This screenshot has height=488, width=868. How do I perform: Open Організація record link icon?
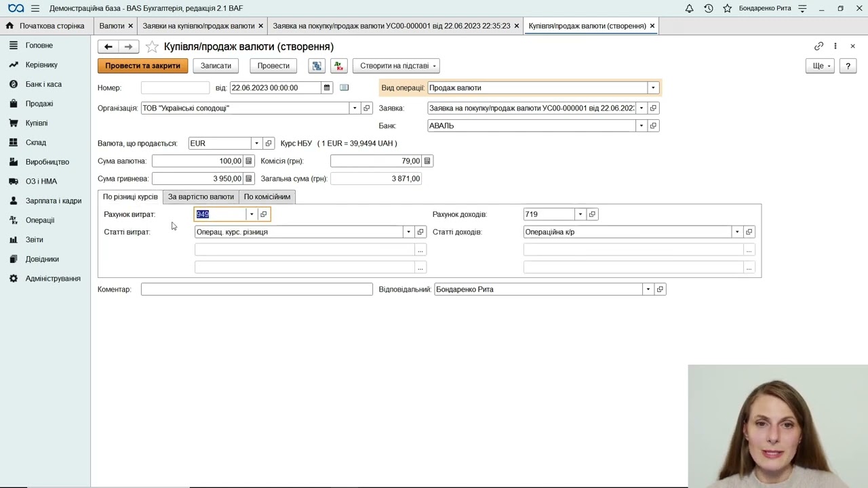click(x=367, y=108)
